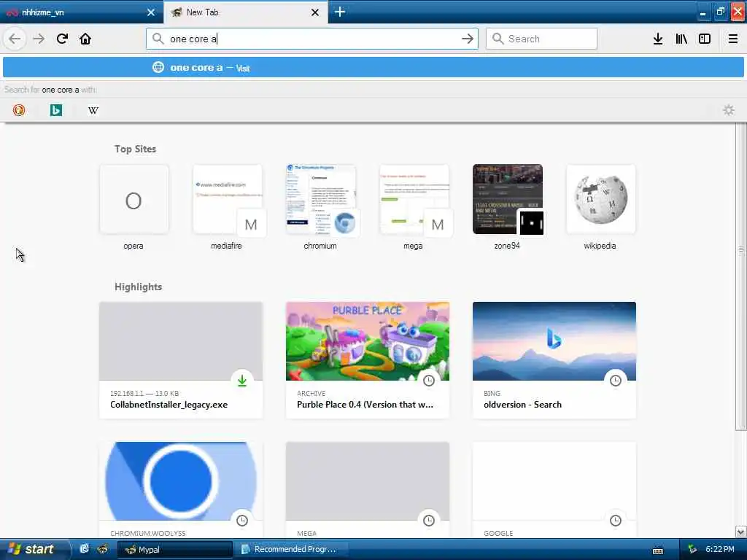This screenshot has height=560, width=747.
Task: Open the Windows start button
Action: click(x=34, y=549)
